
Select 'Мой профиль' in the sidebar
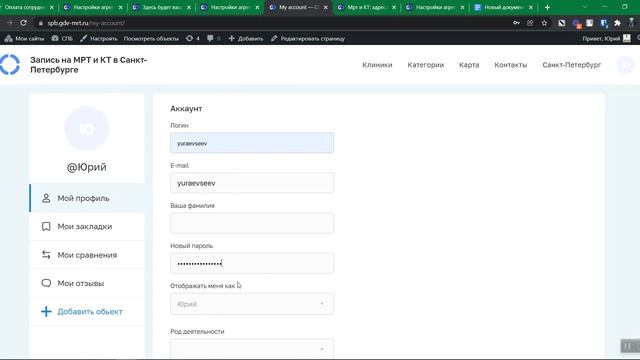(87, 198)
